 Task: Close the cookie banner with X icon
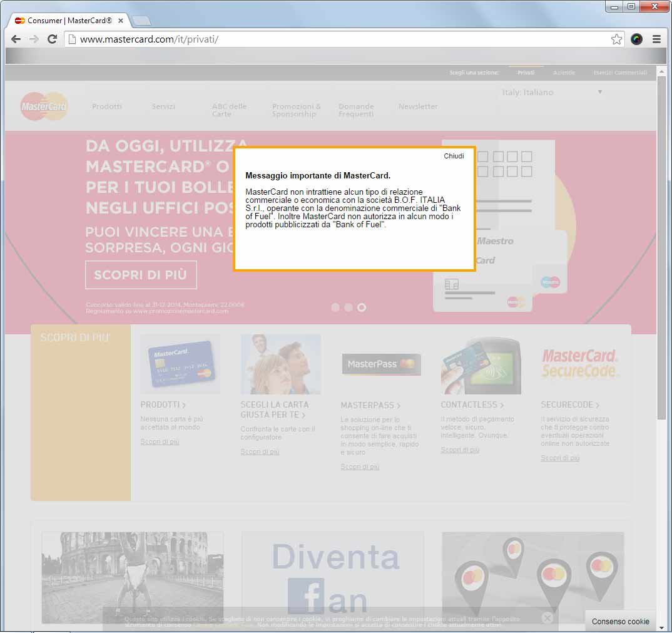tap(547, 617)
